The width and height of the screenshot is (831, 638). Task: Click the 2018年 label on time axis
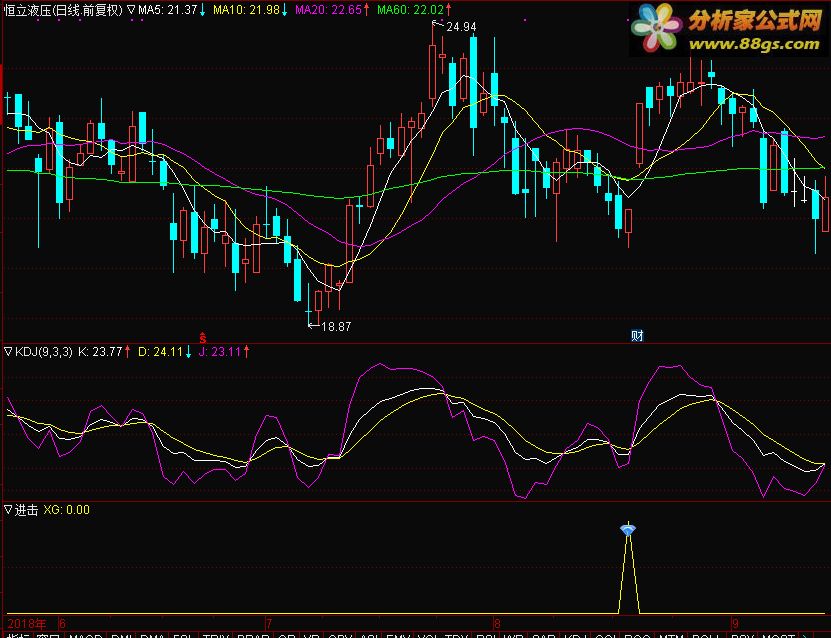click(x=27, y=624)
